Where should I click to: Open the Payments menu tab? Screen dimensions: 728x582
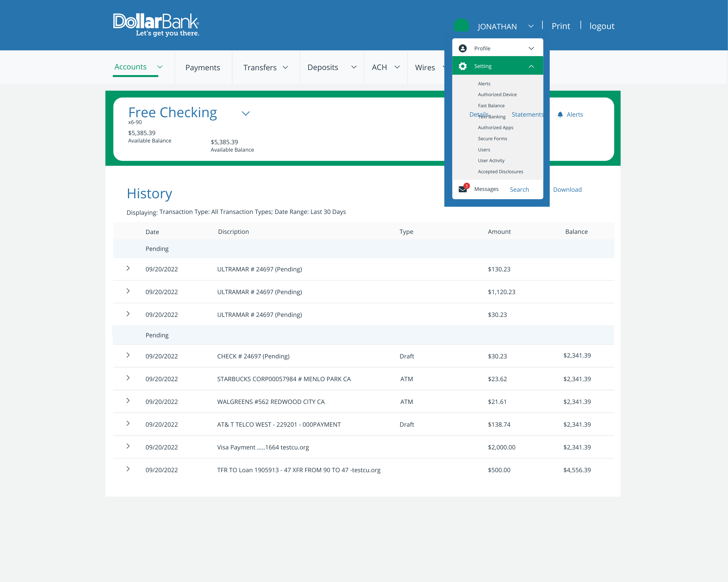pyautogui.click(x=202, y=67)
